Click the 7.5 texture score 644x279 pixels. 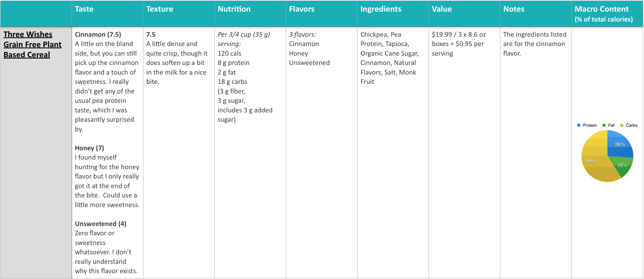pos(151,34)
